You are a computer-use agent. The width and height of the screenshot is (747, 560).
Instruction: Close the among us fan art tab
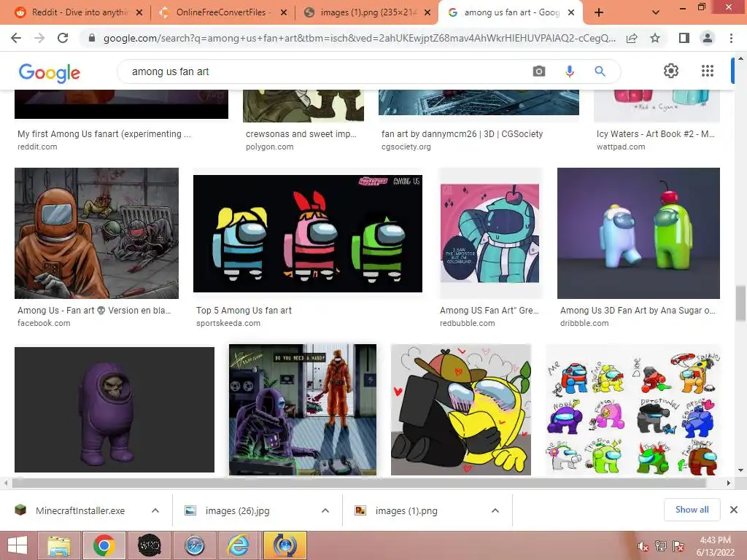pyautogui.click(x=571, y=12)
